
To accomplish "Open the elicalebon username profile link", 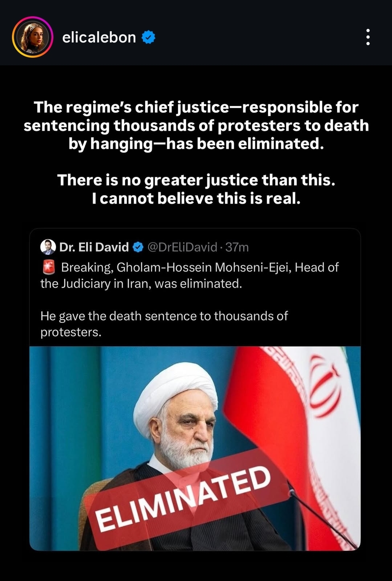I will [x=99, y=37].
